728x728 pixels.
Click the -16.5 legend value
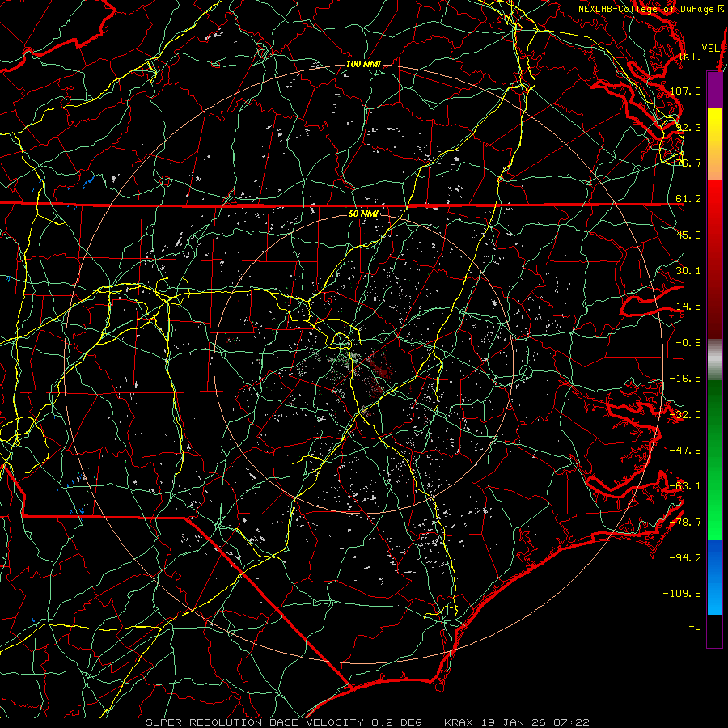point(685,379)
